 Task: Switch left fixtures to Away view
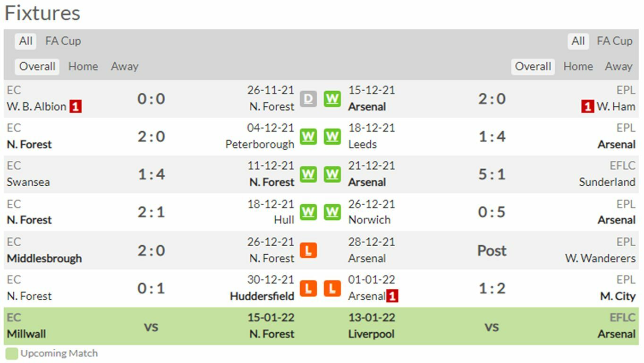(125, 67)
